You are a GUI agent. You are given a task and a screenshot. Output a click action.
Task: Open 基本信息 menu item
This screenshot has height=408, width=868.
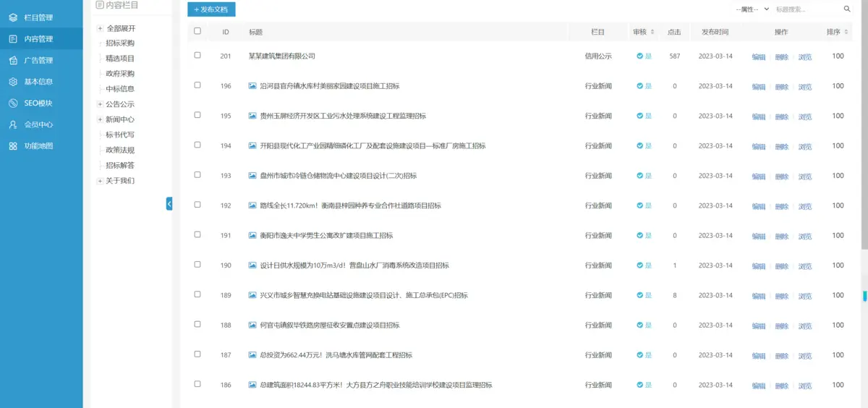pyautogui.click(x=41, y=82)
